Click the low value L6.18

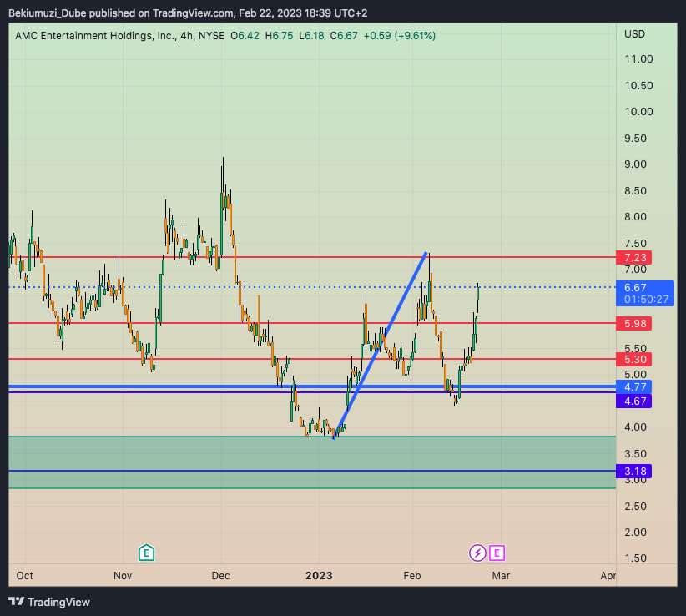coord(311,35)
